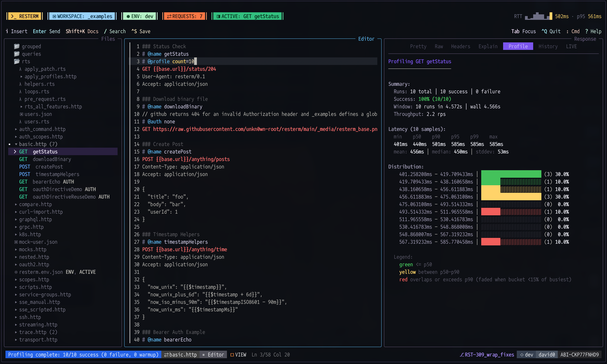The image size is (607, 364).
Task: Collapse the basic.http tree node
Action: 16,144
